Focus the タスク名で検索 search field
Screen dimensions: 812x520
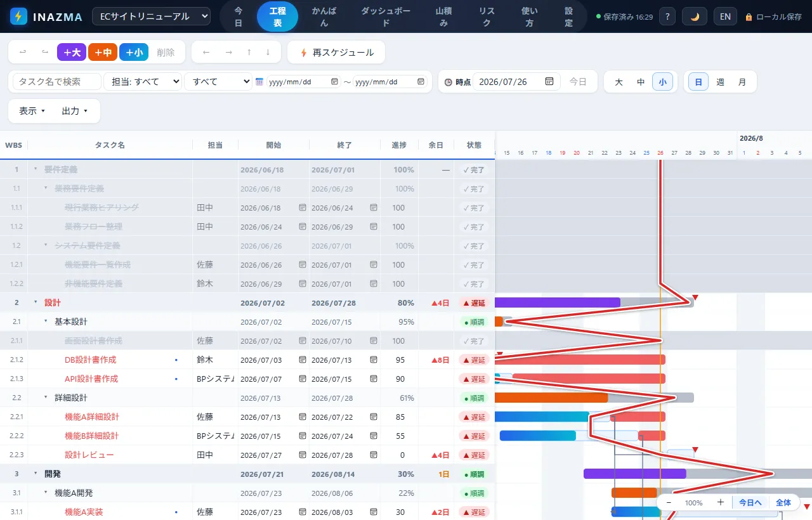57,82
